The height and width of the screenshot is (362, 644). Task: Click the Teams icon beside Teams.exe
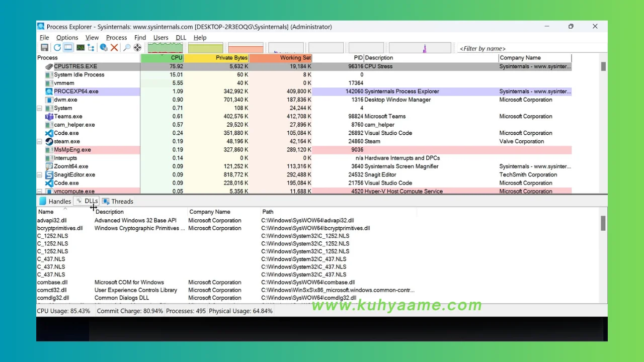pyautogui.click(x=49, y=116)
